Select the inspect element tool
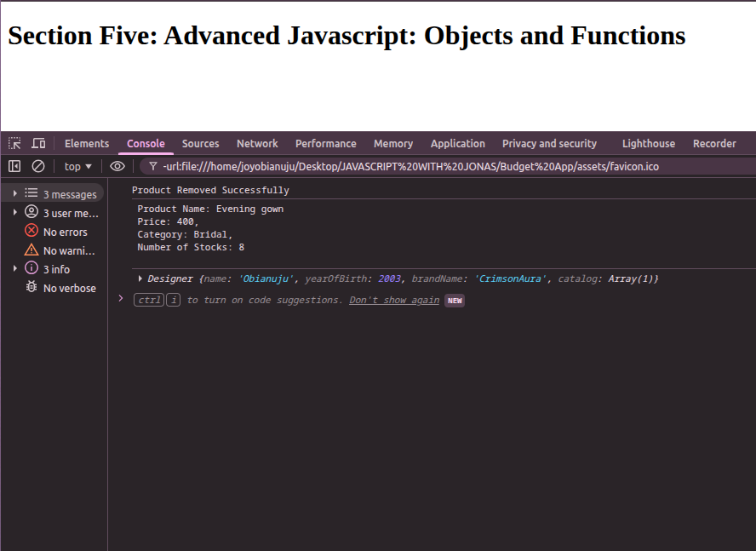Image resolution: width=756 pixels, height=551 pixels. point(14,143)
